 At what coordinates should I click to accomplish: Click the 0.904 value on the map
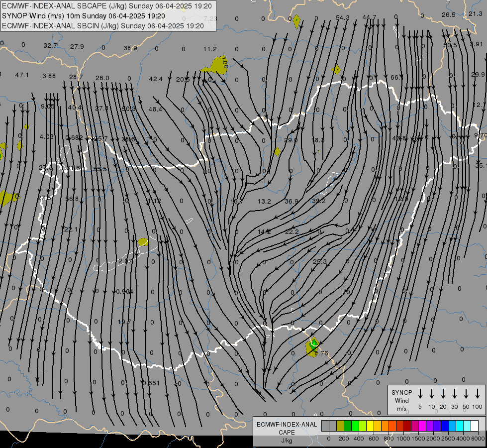click(x=124, y=291)
